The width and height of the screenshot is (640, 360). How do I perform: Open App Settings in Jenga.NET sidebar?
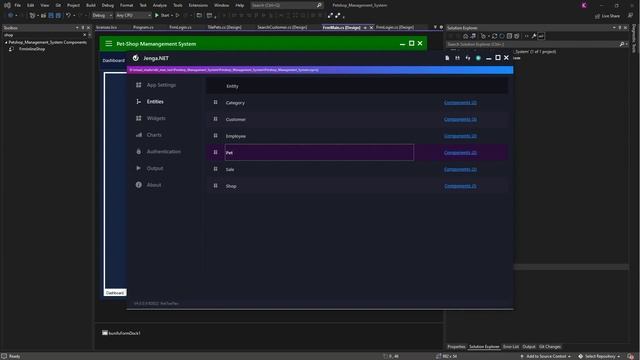click(161, 85)
